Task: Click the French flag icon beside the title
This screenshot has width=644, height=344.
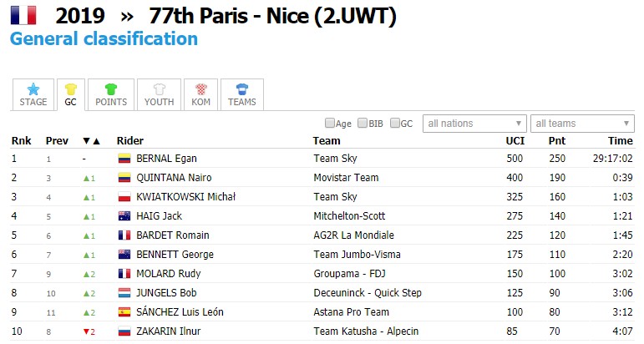Action: [x=23, y=16]
